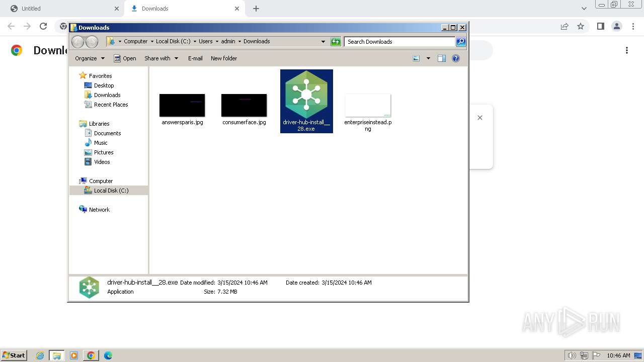The image size is (644, 362).
Task: Open Desktop in navigation pane
Action: (x=104, y=85)
